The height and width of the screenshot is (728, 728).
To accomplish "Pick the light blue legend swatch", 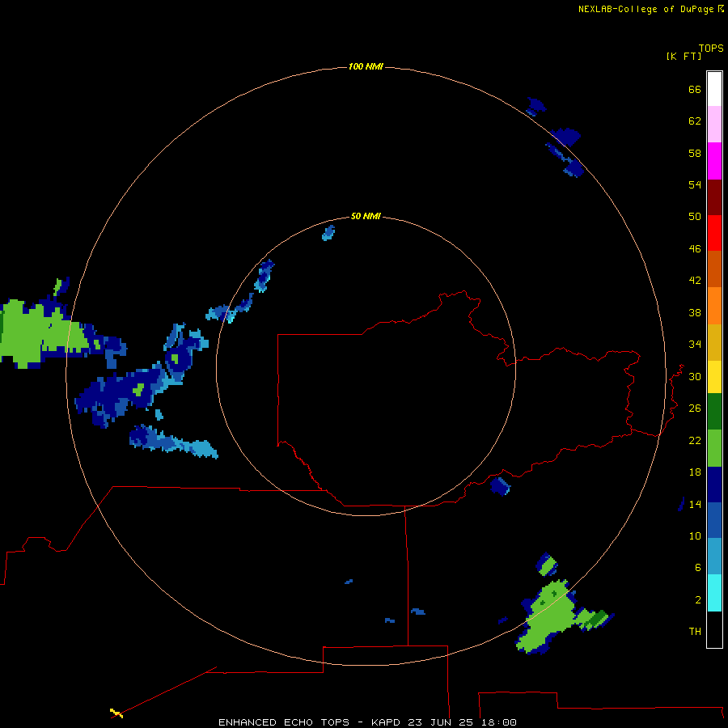I will [x=714, y=557].
